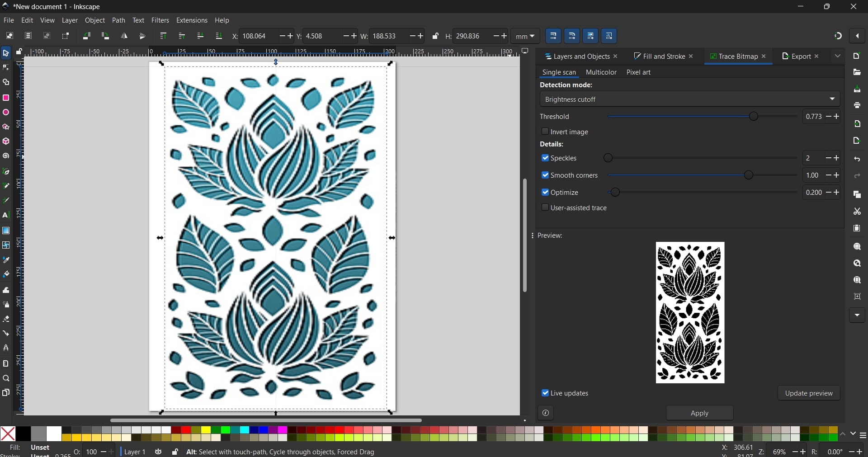Raise selection to top
The image size is (868, 457).
[x=163, y=36]
